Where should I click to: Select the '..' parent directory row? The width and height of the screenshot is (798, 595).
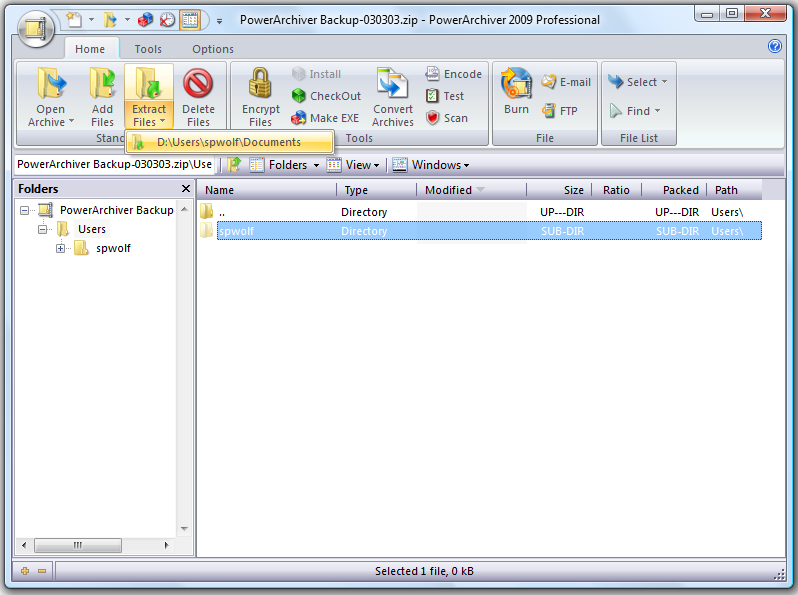[x=480, y=212]
